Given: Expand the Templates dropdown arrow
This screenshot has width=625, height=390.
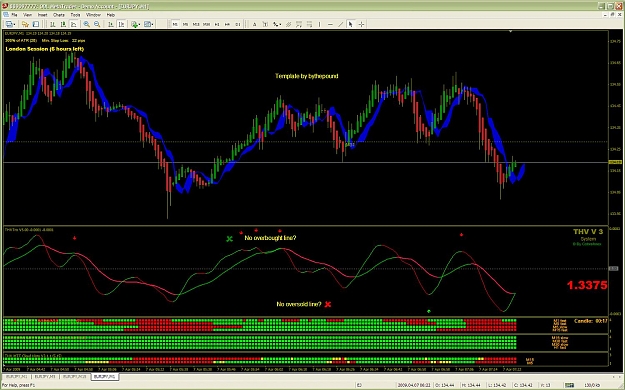Looking at the screenshot, I should (153, 25).
